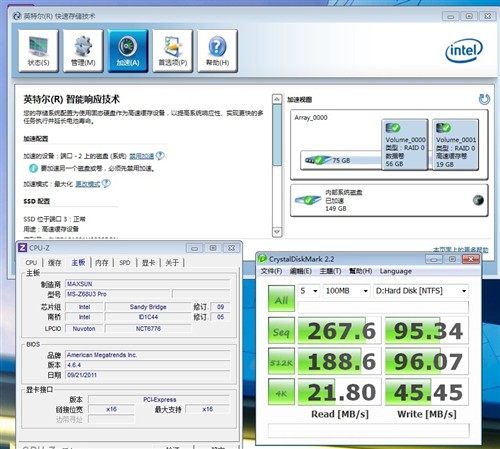Click the NCT6776 LPCIO field
Screen dimensions: 500x449
148,328
